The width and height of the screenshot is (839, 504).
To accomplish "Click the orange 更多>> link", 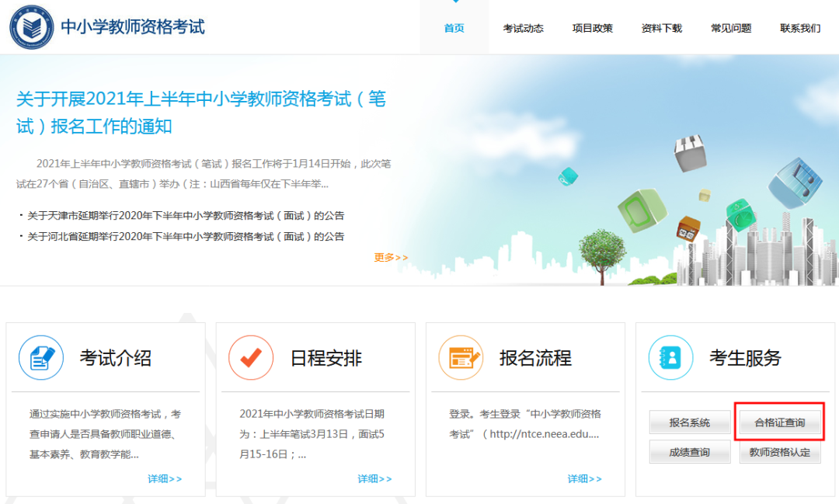I will 391,258.
